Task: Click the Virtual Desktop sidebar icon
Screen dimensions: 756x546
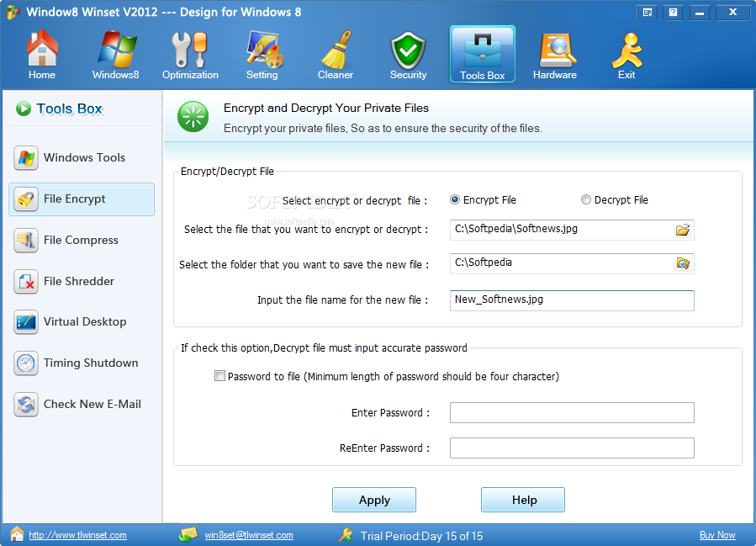Action: pos(26,321)
